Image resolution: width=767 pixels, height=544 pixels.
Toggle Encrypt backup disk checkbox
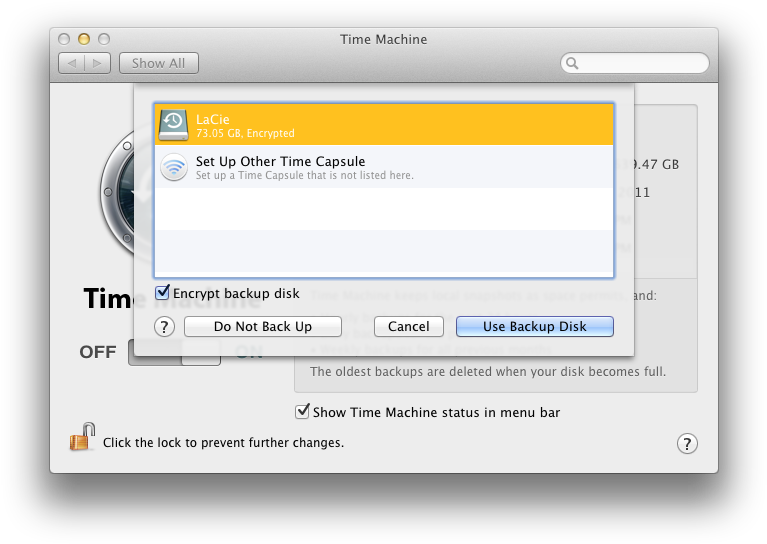[x=162, y=293]
